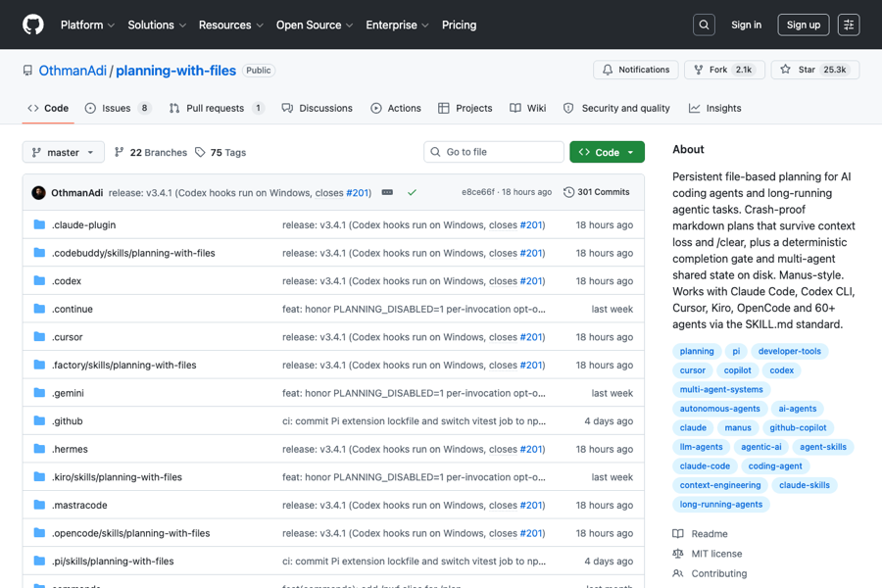The image size is (882, 588).
Task: Expand the Resources menu
Action: (x=230, y=24)
